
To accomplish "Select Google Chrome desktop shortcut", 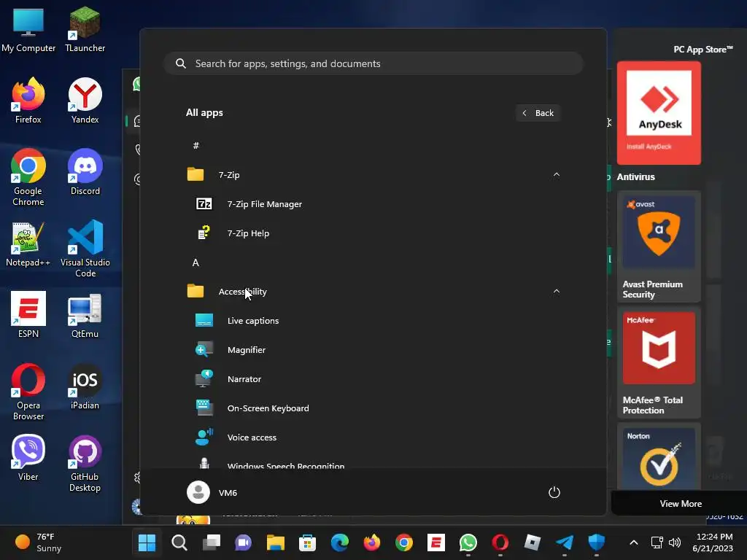I will [x=28, y=177].
